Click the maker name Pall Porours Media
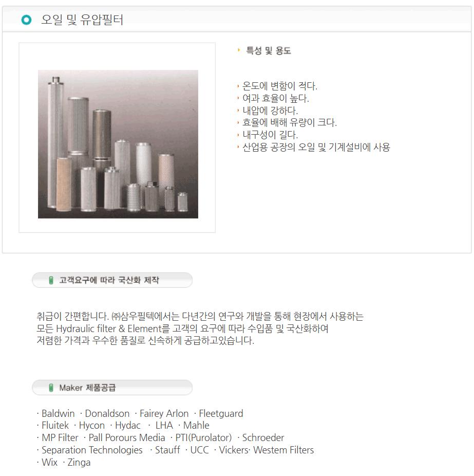474x476 pixels. [127, 438]
